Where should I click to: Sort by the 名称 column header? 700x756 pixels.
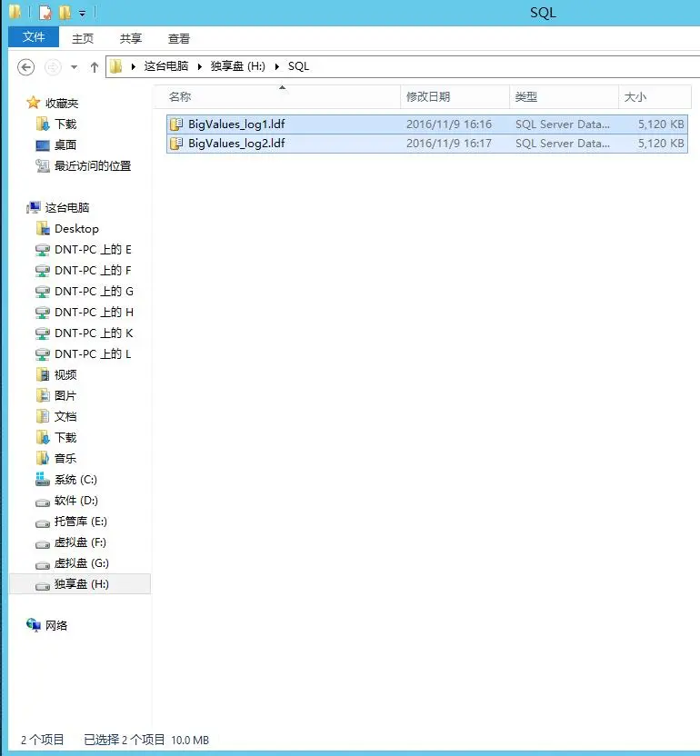[277, 97]
